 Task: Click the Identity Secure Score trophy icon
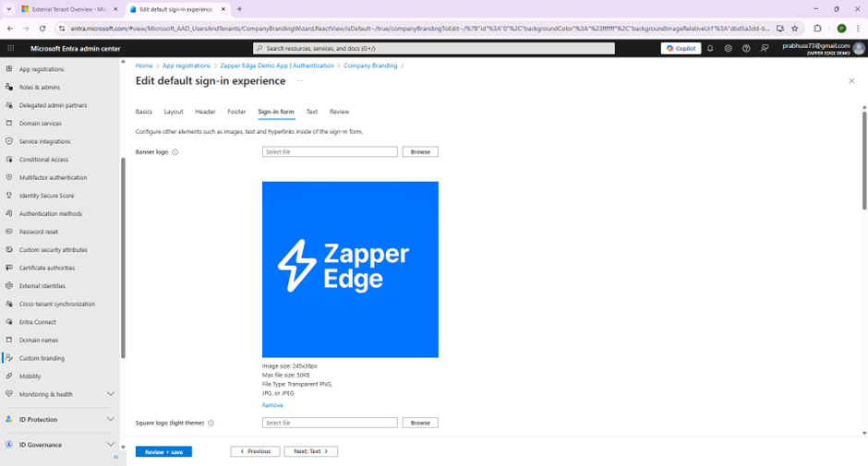click(9, 196)
